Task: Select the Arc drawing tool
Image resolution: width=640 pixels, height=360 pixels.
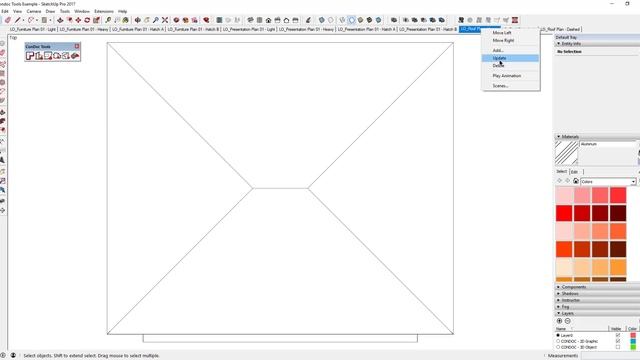Action: (x=31, y=20)
